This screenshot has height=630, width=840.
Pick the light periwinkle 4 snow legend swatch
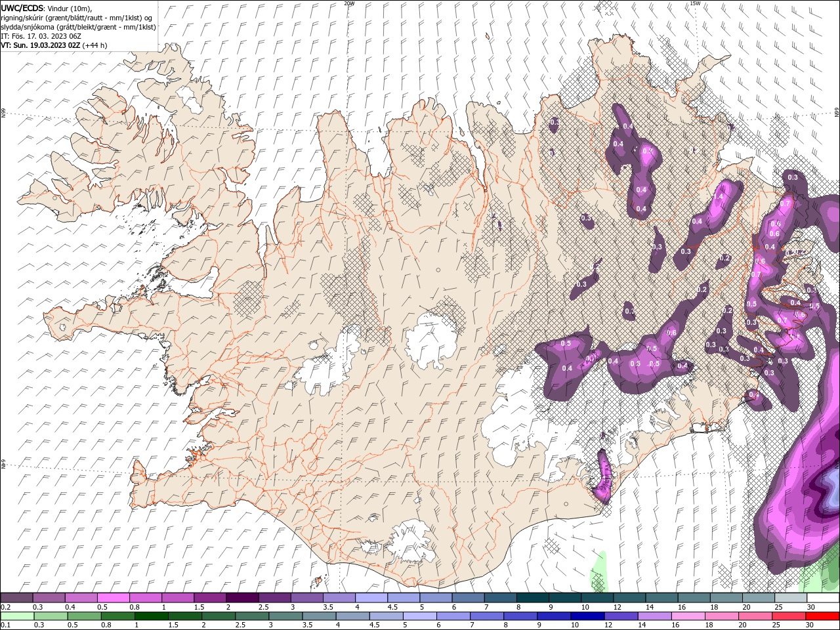[x=371, y=598]
